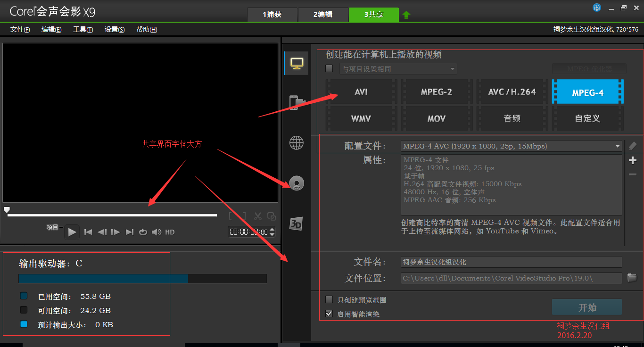Switch to the 2编辑 tab

pyautogui.click(x=323, y=15)
